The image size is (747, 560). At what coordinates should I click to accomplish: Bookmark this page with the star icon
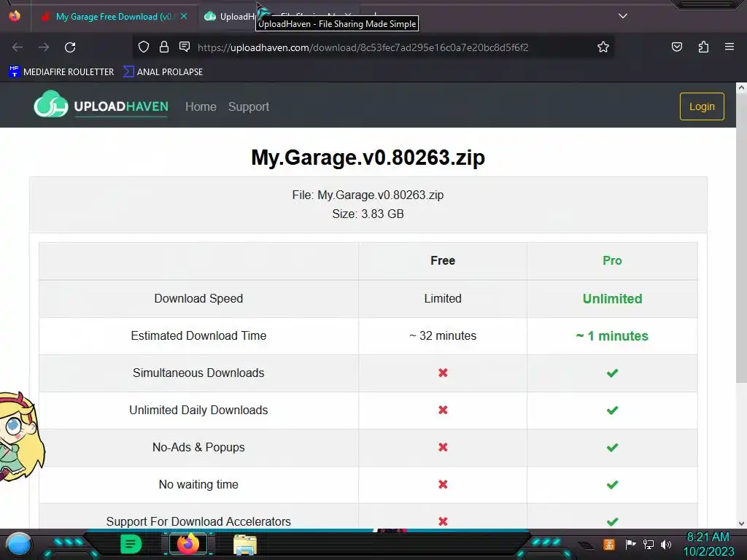[x=603, y=47]
